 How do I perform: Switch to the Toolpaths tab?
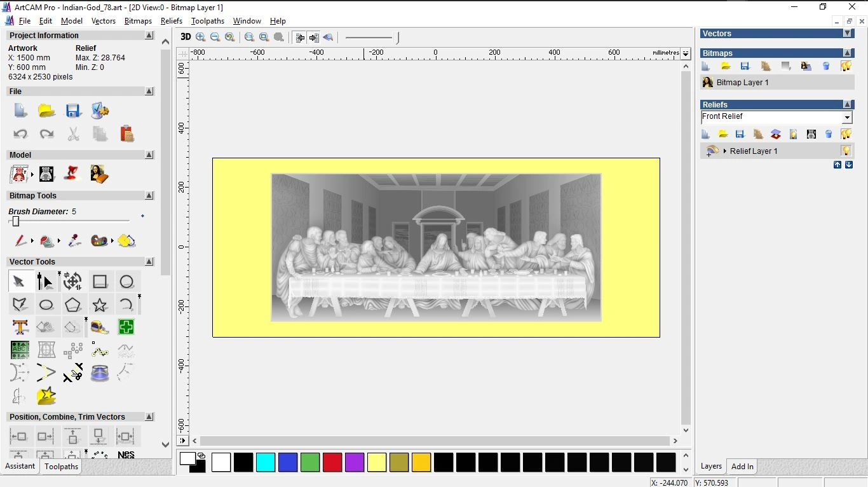coord(61,467)
